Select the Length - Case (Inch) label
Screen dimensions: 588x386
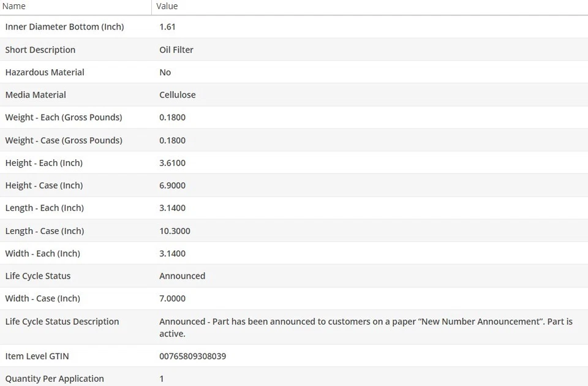click(45, 231)
